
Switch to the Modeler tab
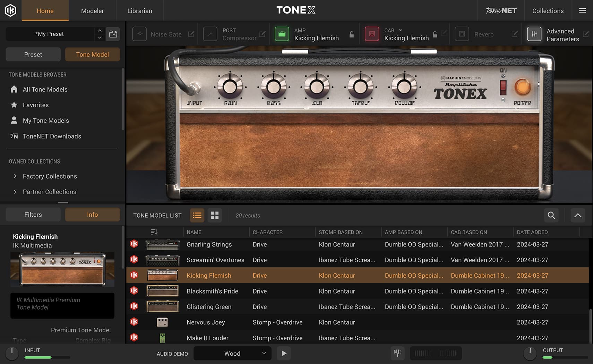(92, 11)
